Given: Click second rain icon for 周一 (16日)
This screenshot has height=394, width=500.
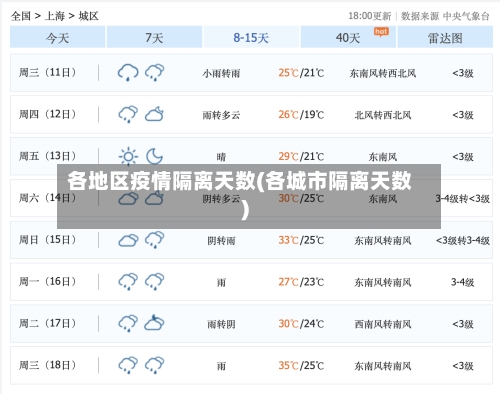Looking at the screenshot, I should pyautogui.click(x=155, y=282).
